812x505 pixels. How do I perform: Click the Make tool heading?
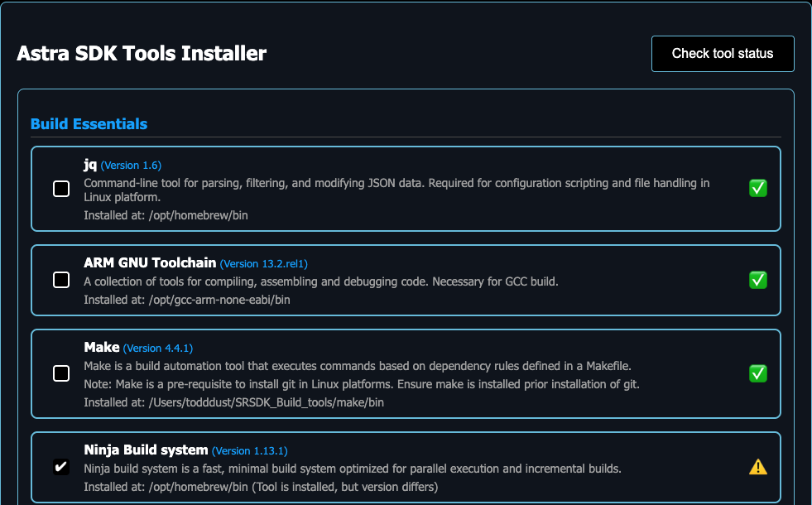(x=99, y=348)
